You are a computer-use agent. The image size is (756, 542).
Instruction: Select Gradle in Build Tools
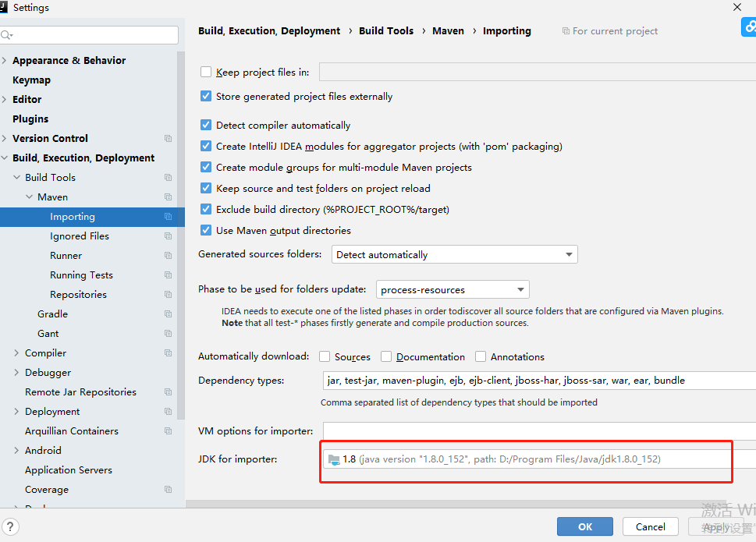pos(52,314)
